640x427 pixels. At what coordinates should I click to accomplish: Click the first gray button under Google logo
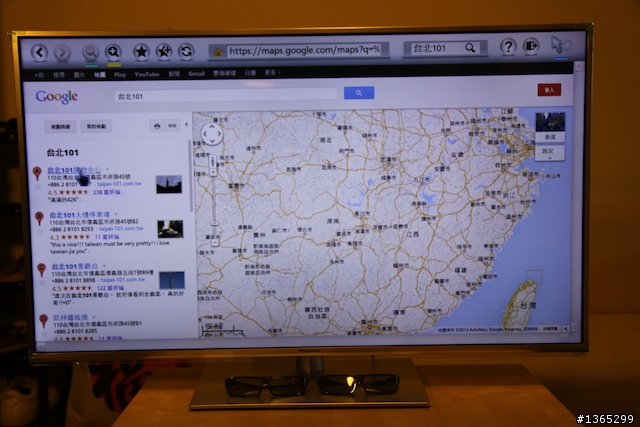tap(60, 127)
